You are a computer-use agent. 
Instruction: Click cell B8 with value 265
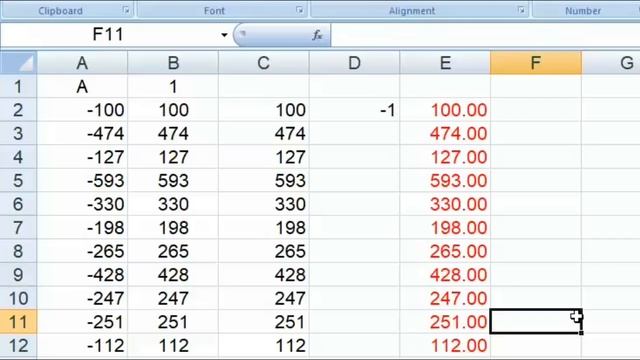173,251
